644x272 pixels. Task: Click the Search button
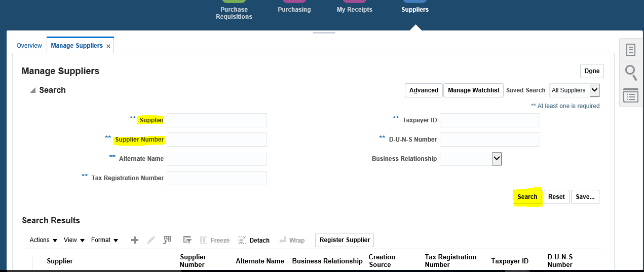527,197
